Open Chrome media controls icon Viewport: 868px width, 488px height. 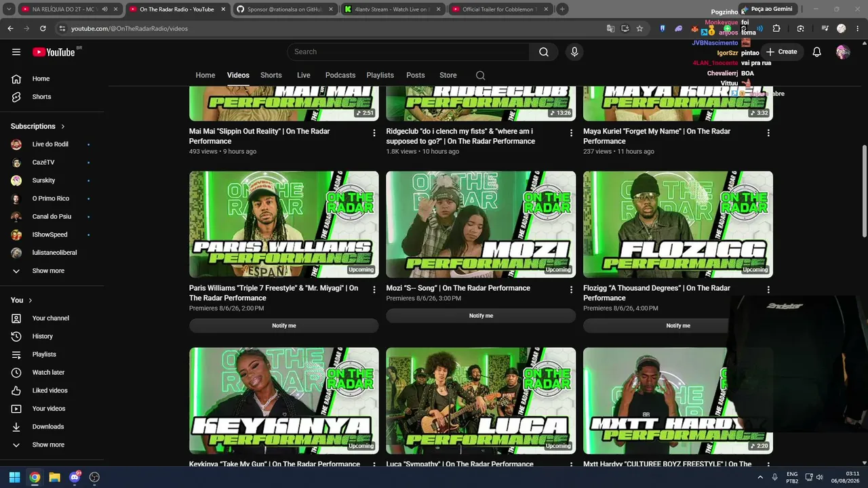[x=825, y=28]
